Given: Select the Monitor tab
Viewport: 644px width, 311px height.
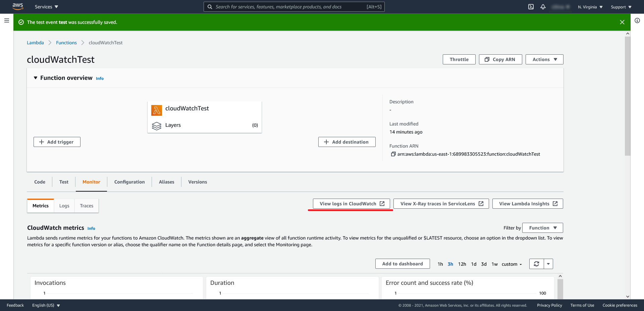Looking at the screenshot, I should click(91, 182).
